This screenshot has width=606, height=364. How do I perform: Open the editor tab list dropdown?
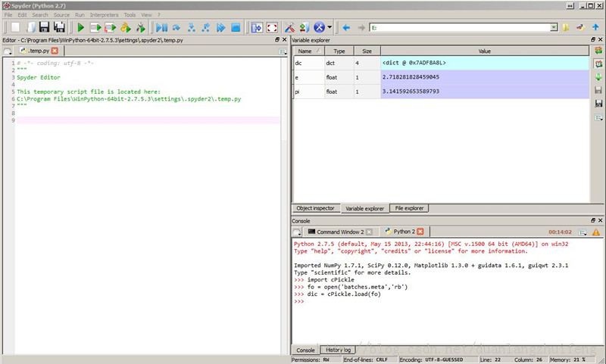[x=8, y=50]
